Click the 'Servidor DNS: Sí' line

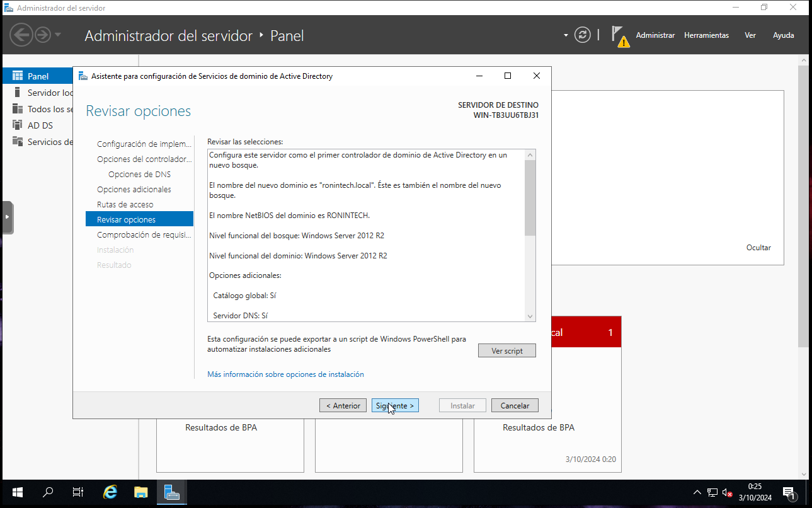[241, 315]
